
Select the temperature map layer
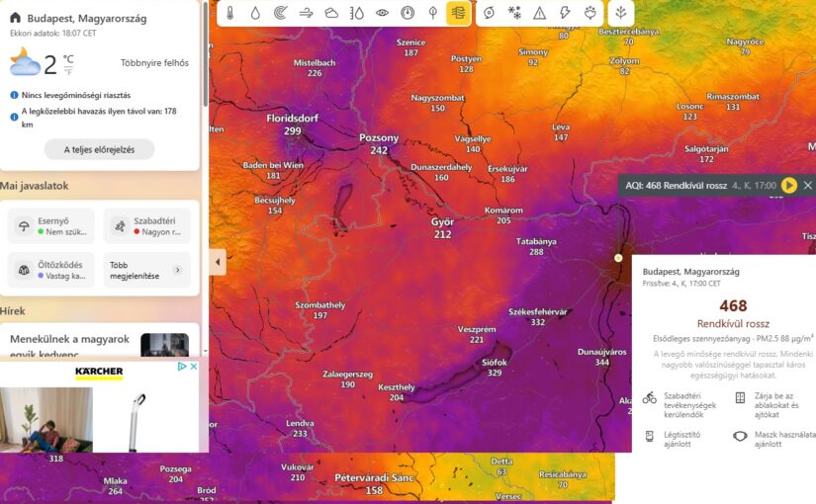229,13
